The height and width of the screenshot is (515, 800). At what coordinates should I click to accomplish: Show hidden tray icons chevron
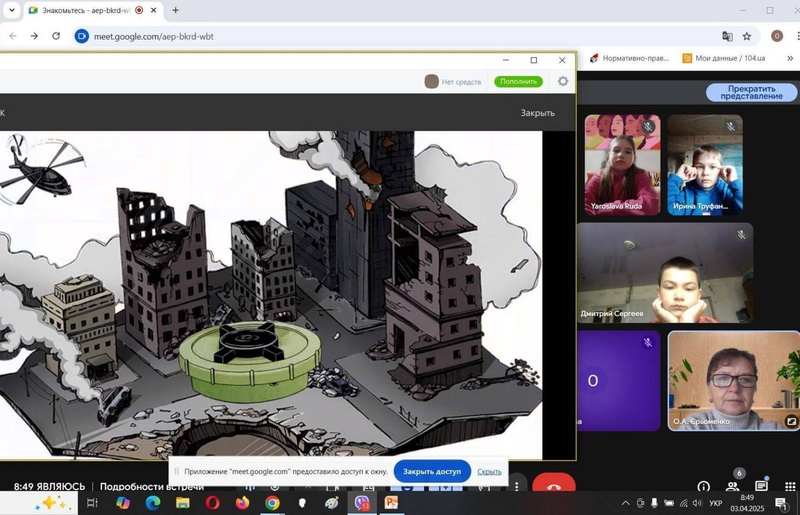coord(625,503)
